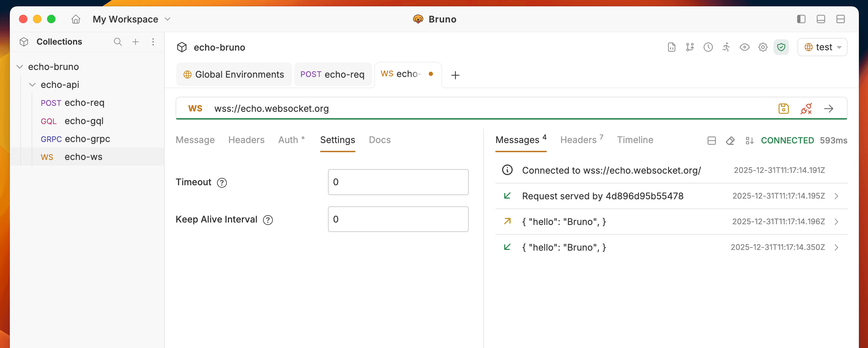Change message sort order icon
This screenshot has width=868, height=348.
[749, 140]
